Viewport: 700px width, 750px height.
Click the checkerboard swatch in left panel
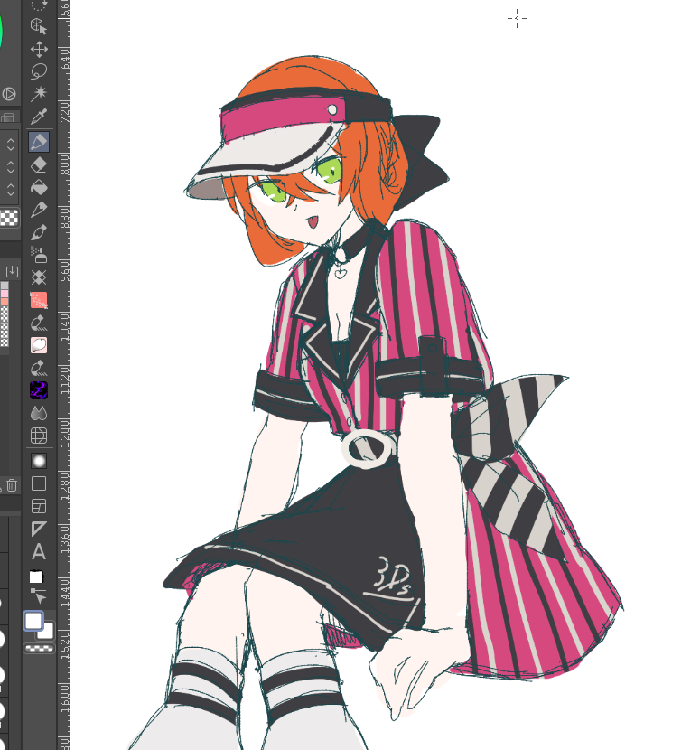click(9, 218)
